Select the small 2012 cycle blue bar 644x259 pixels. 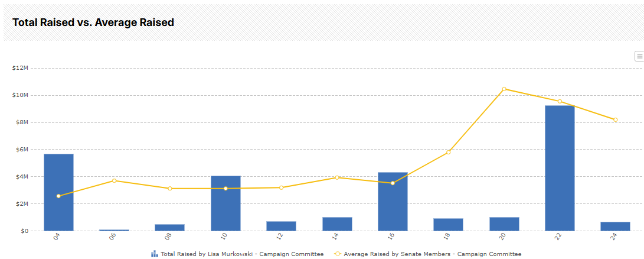(281, 226)
